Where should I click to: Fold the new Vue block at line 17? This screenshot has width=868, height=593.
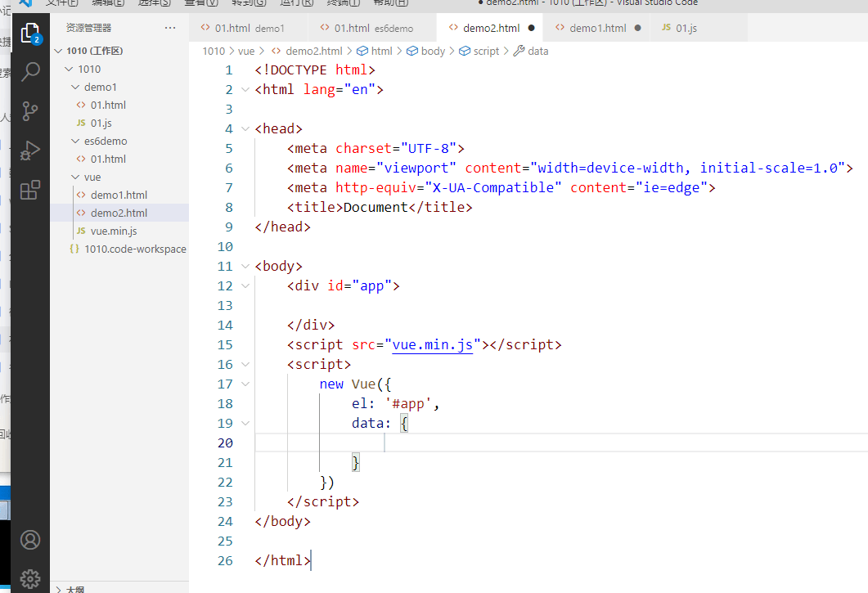[x=245, y=384]
